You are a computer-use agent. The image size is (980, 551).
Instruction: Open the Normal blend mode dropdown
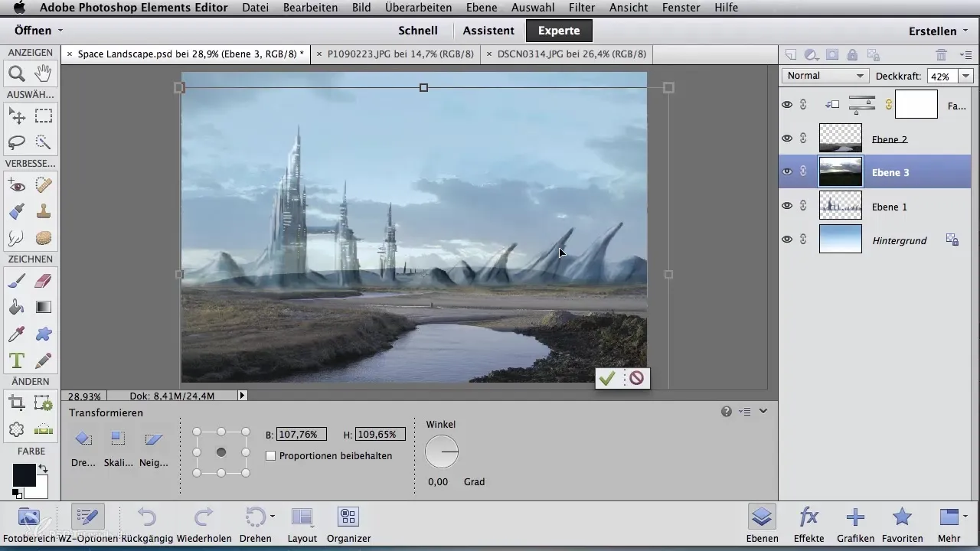tap(825, 76)
